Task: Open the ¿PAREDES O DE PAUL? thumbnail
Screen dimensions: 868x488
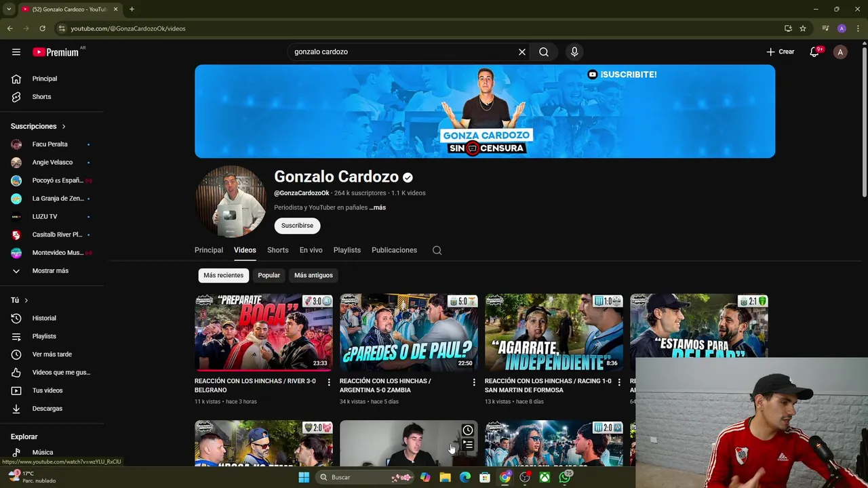Action: click(x=409, y=332)
